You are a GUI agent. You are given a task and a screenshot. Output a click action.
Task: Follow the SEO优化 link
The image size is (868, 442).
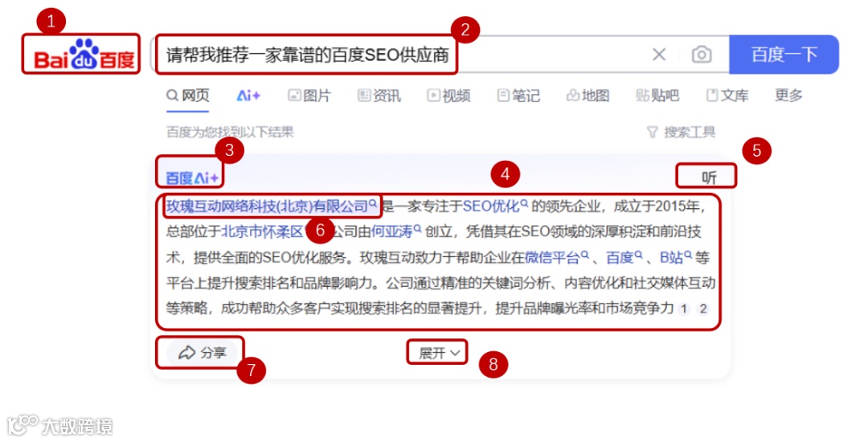(495, 207)
